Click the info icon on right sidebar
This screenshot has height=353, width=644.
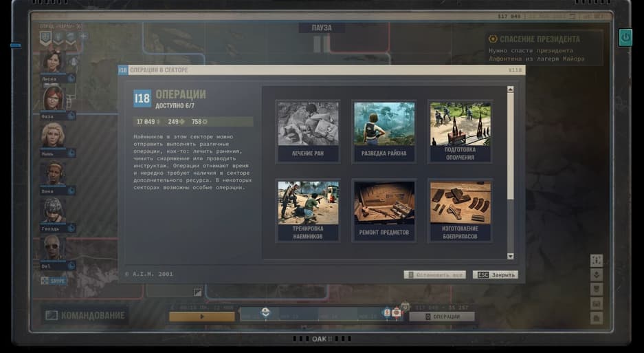coord(597,260)
